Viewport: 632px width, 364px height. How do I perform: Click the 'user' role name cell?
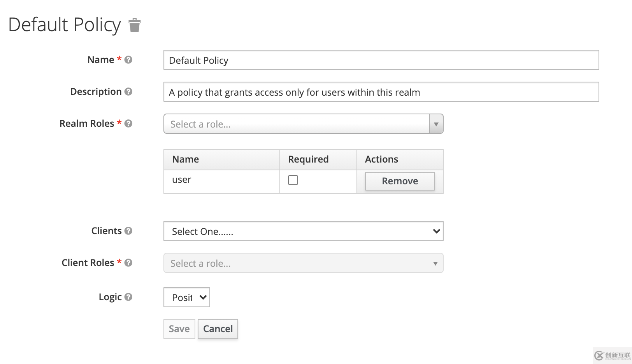[x=222, y=182]
